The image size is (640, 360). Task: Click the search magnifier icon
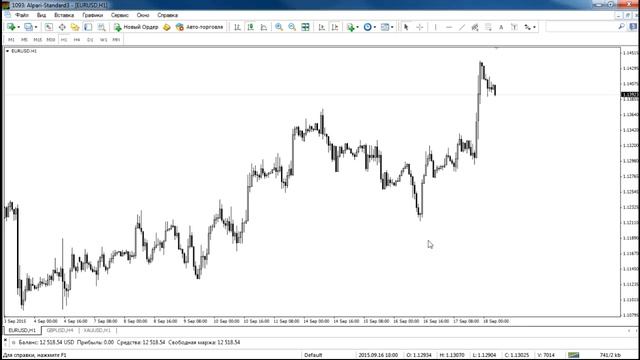[x=621, y=27]
